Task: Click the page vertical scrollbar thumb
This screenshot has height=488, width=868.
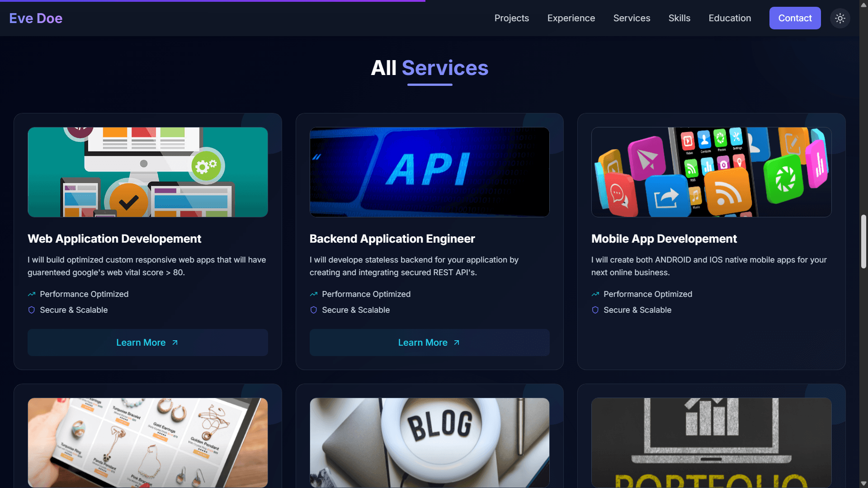Action: click(863, 242)
